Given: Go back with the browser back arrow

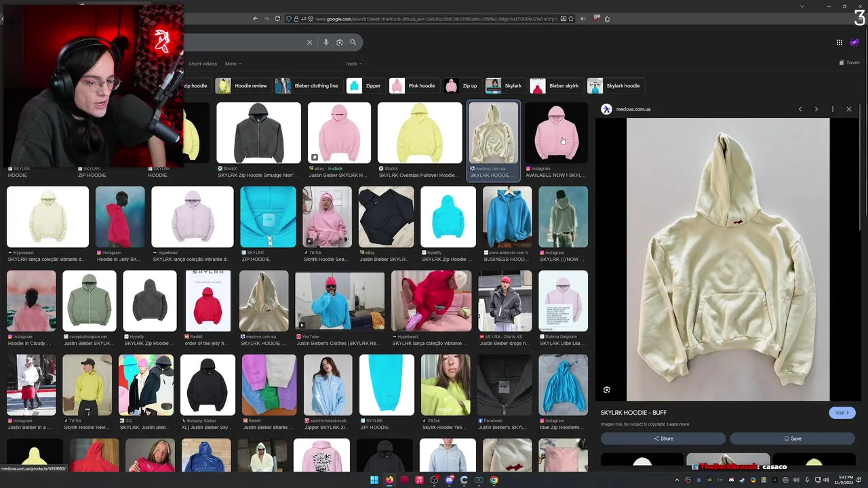Looking at the screenshot, I should [256, 18].
